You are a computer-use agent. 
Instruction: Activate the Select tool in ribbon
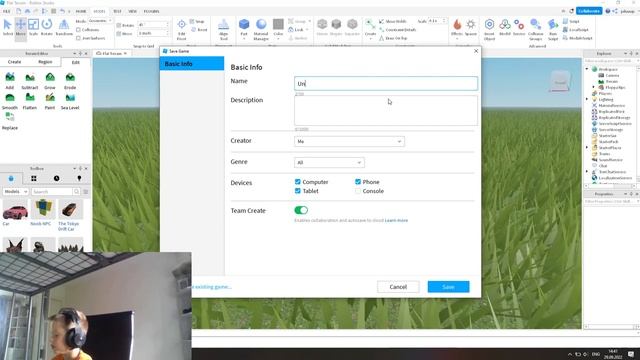tap(8, 27)
